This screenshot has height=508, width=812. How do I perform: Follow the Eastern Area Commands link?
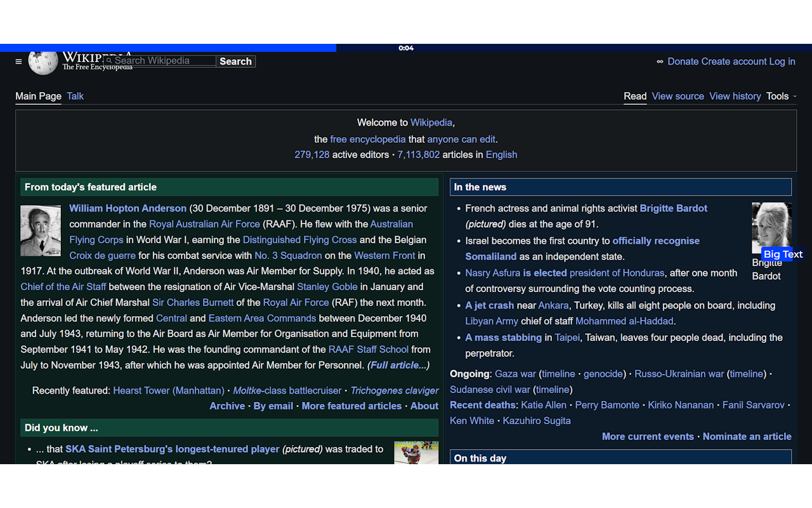point(262,318)
